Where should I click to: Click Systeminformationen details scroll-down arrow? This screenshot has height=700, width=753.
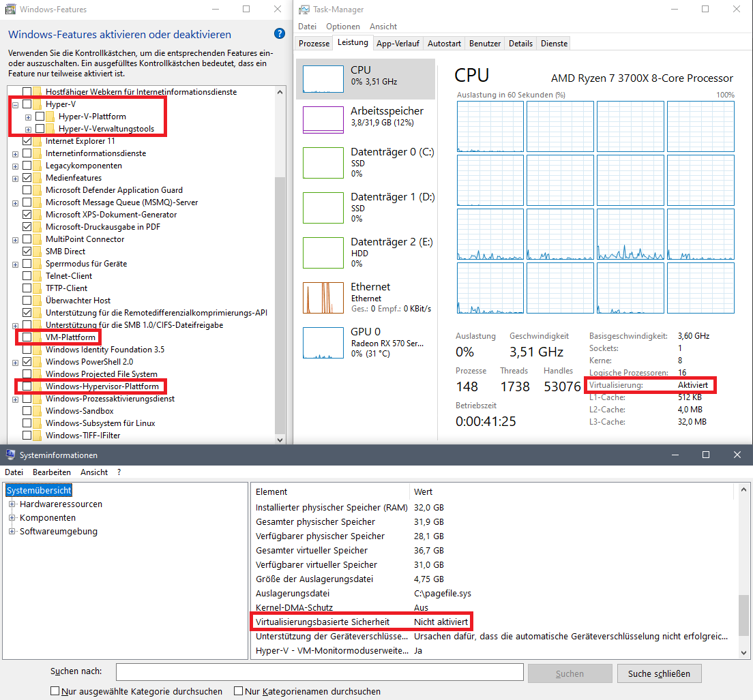pos(743,652)
